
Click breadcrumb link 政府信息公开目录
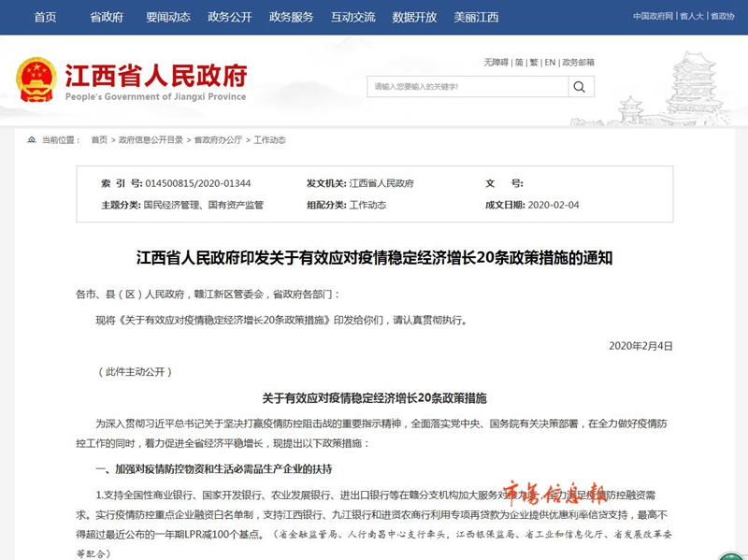[x=151, y=139]
